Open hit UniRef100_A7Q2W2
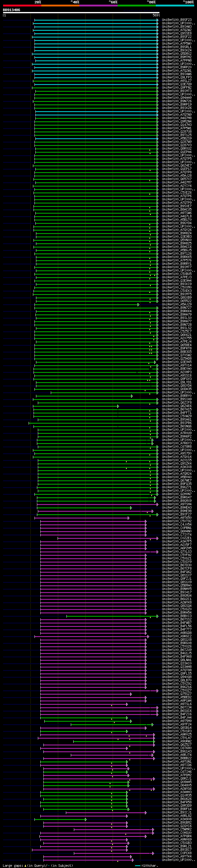The height and width of the screenshot is (868, 197). click(x=177, y=30)
